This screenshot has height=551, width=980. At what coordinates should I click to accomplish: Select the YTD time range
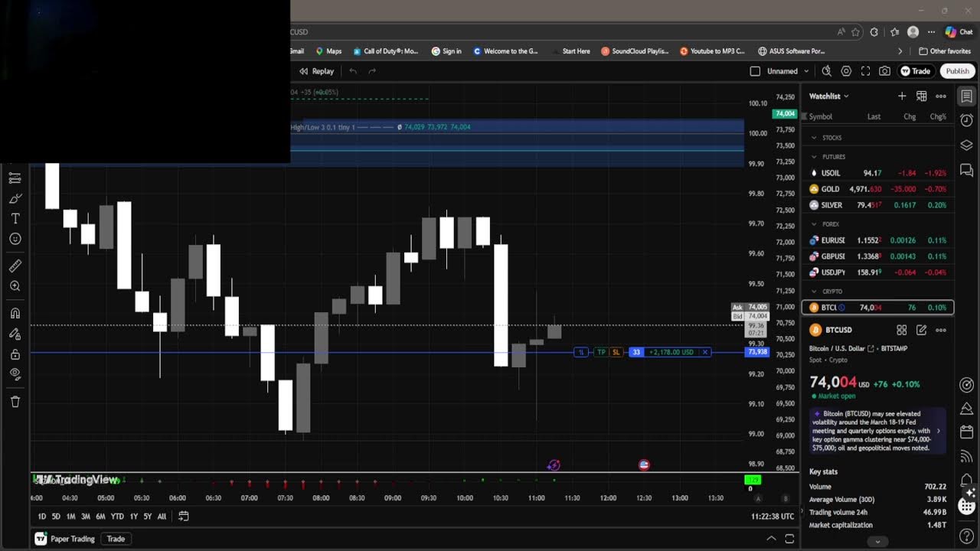pyautogui.click(x=117, y=517)
